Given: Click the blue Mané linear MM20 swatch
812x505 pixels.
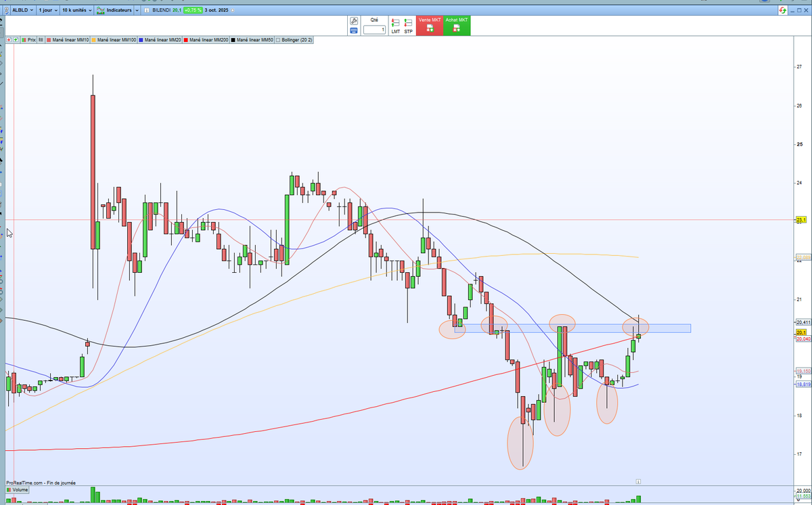Looking at the screenshot, I should (x=141, y=40).
